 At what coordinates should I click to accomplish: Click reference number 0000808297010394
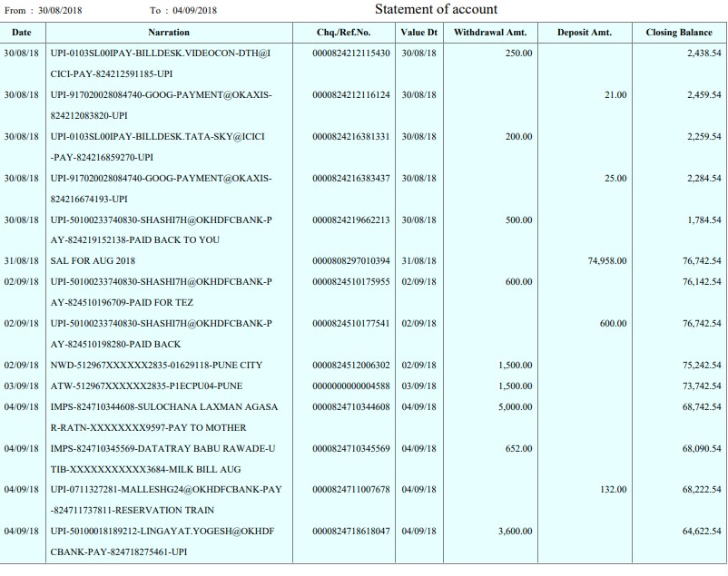352,261
